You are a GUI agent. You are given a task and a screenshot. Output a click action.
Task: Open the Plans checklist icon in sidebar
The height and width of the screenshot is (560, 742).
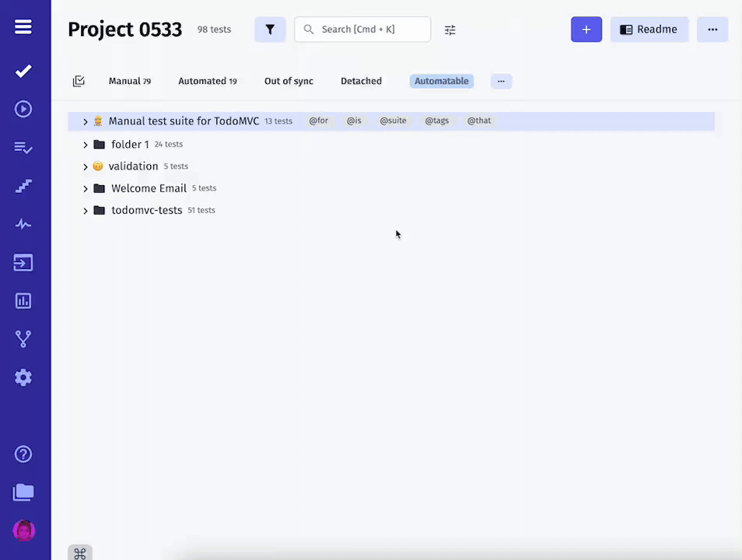(x=23, y=148)
